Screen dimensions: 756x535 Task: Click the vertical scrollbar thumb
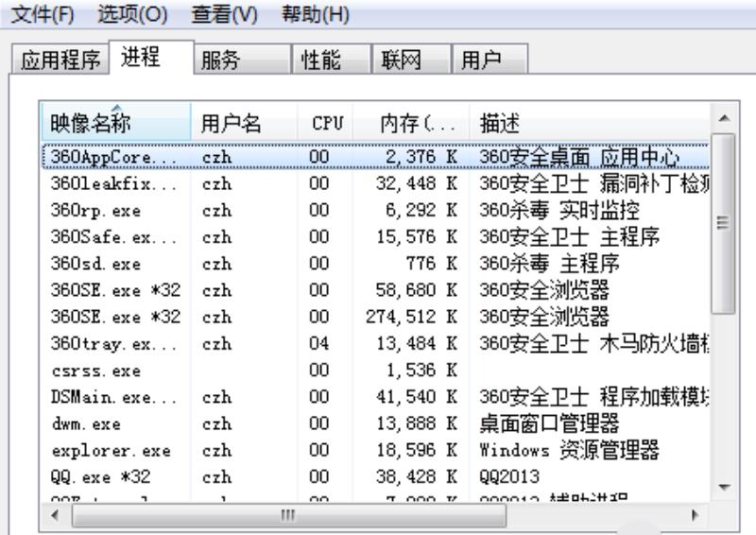723,223
